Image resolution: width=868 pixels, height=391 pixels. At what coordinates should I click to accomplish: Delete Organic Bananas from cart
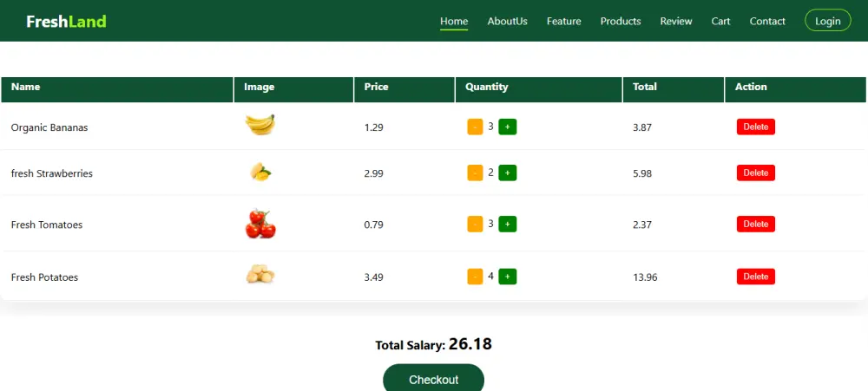click(x=756, y=127)
